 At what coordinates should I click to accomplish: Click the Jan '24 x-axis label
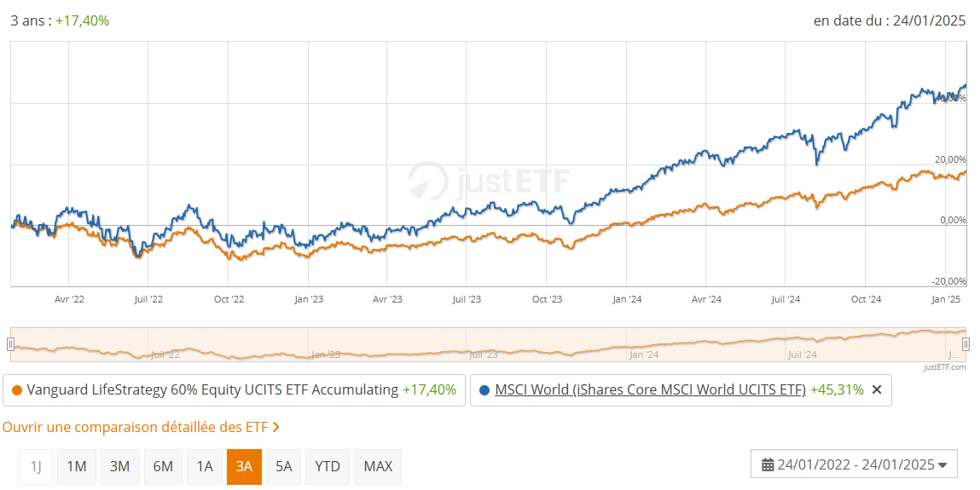627,300
